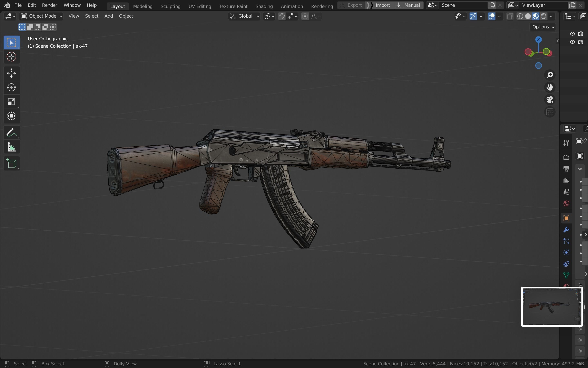This screenshot has height=368, width=588.
Task: Click the Blender logo menu icon
Action: [7, 5]
